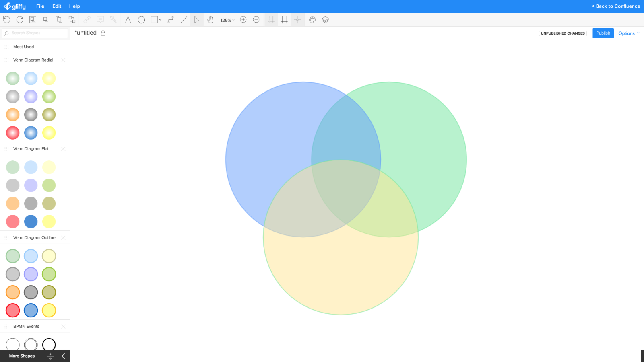Select the red Venn Diagram Flat swatch
This screenshot has width=644, height=362.
coord(12,221)
